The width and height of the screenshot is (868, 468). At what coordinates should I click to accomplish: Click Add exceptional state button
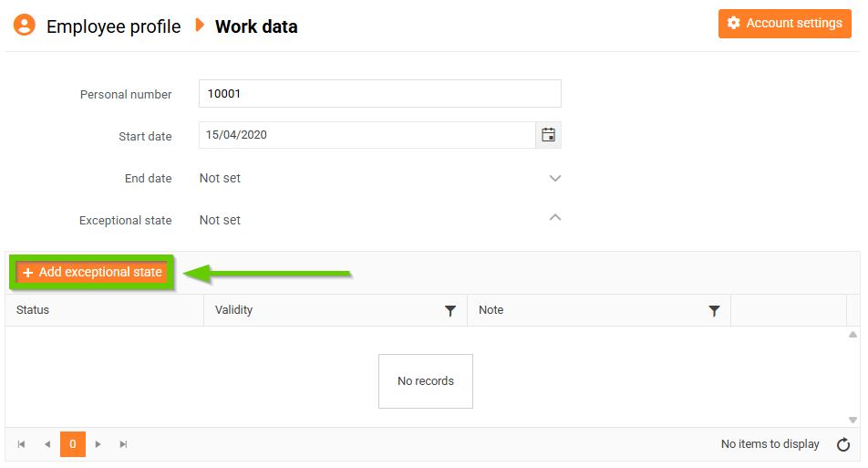(x=92, y=272)
